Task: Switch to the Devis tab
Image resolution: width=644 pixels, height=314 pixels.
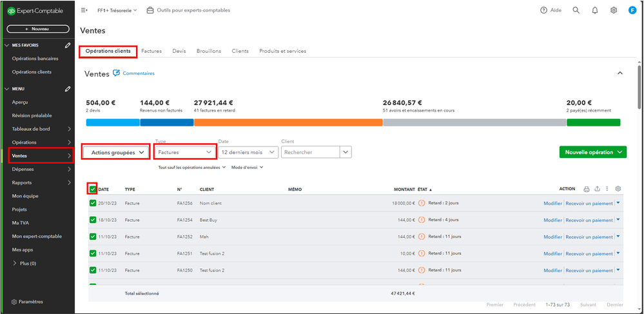Action: tap(179, 51)
